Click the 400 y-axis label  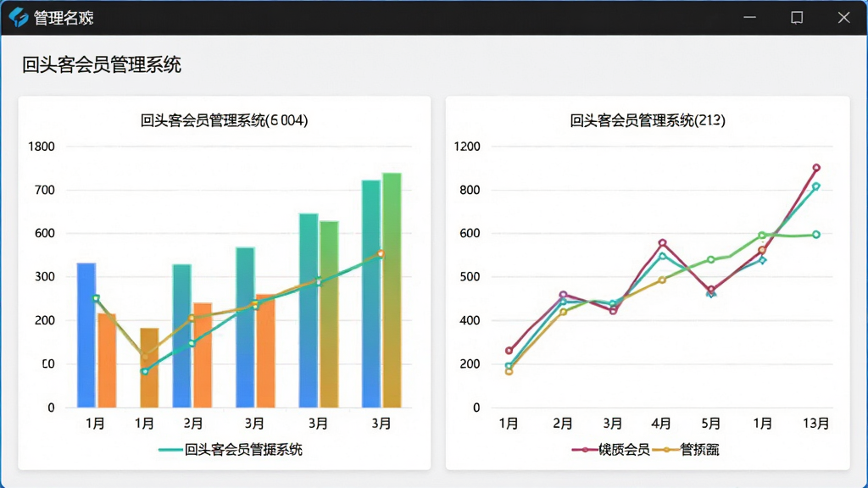click(470, 320)
